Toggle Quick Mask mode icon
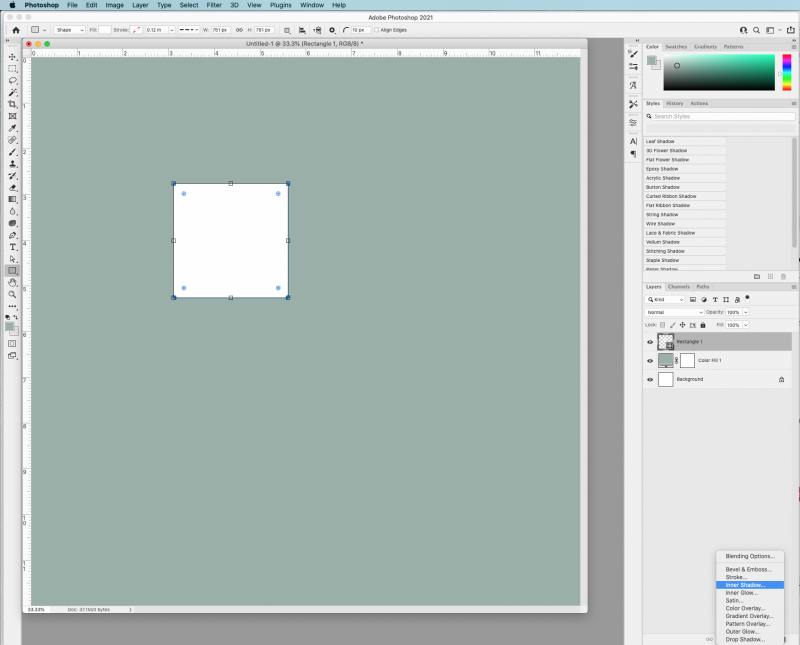This screenshot has height=645, width=800. (12, 344)
